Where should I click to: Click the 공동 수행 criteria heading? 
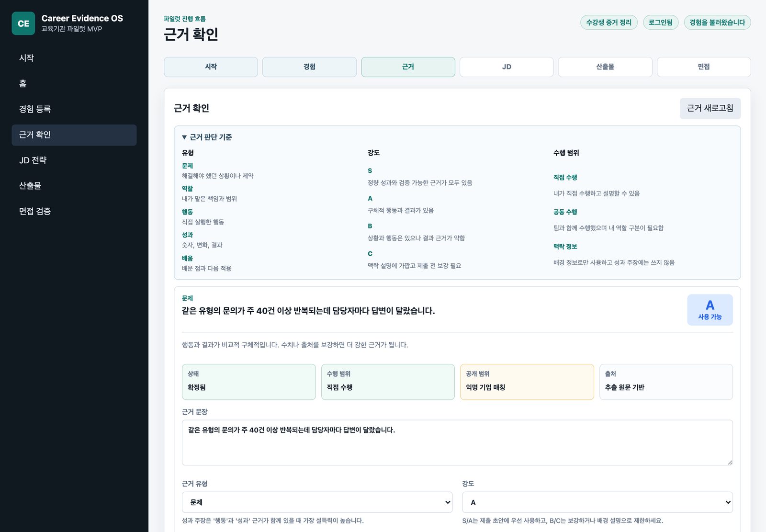pyautogui.click(x=565, y=212)
